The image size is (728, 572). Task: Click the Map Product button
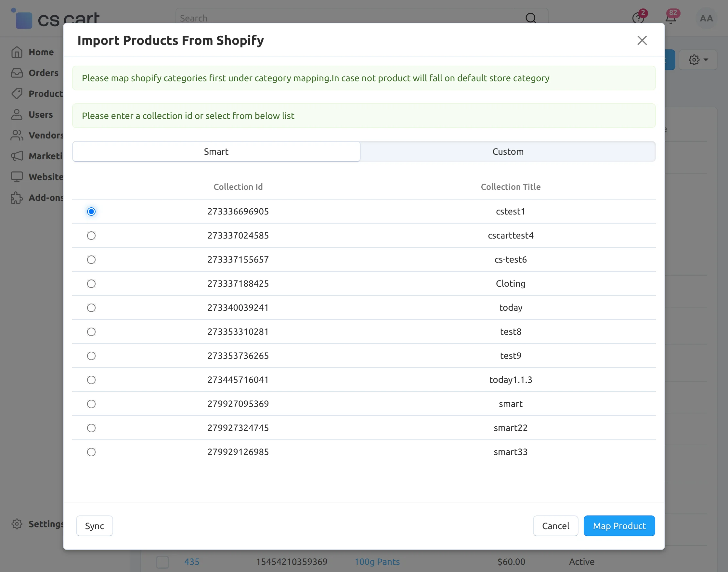click(619, 526)
